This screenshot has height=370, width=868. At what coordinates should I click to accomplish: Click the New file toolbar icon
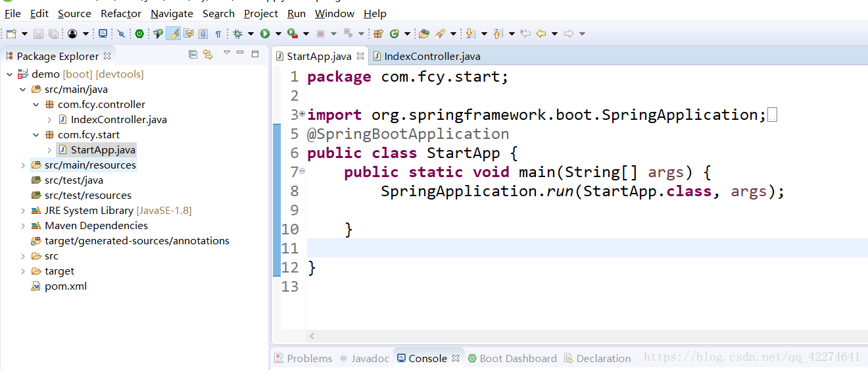tap(11, 34)
